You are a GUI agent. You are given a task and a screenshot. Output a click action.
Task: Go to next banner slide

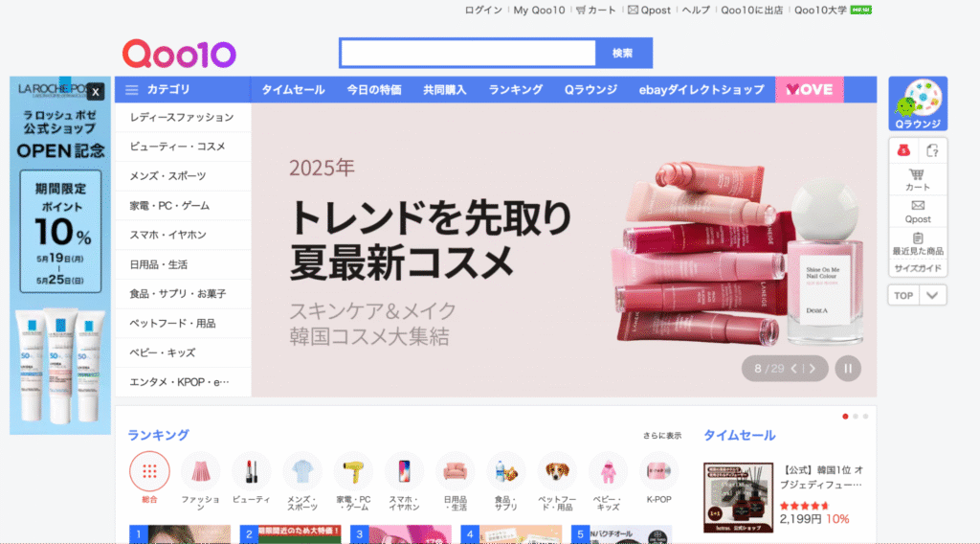click(813, 369)
